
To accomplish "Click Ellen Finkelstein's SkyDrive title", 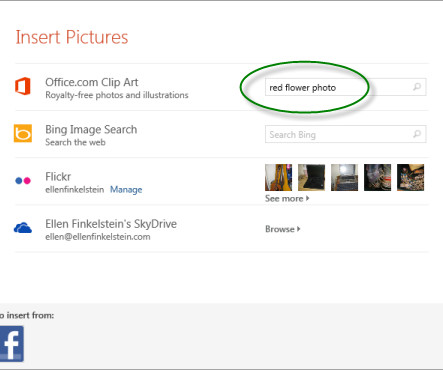I will [111, 224].
